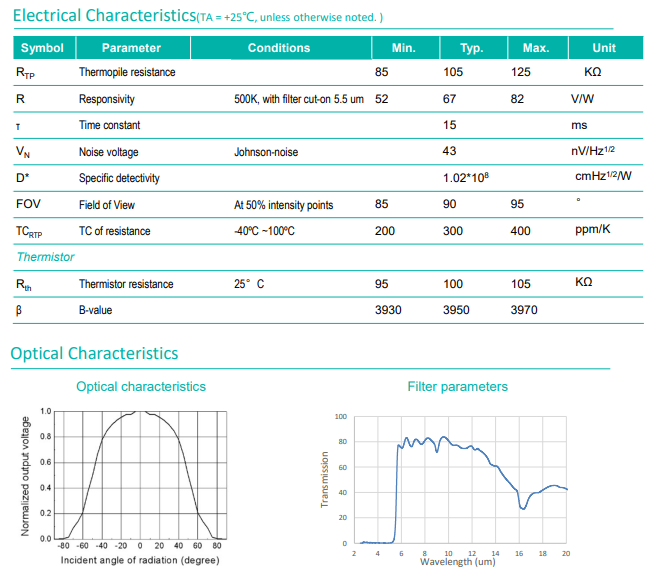Click the Thermistor section label
The width and height of the screenshot is (652, 573).
45,257
